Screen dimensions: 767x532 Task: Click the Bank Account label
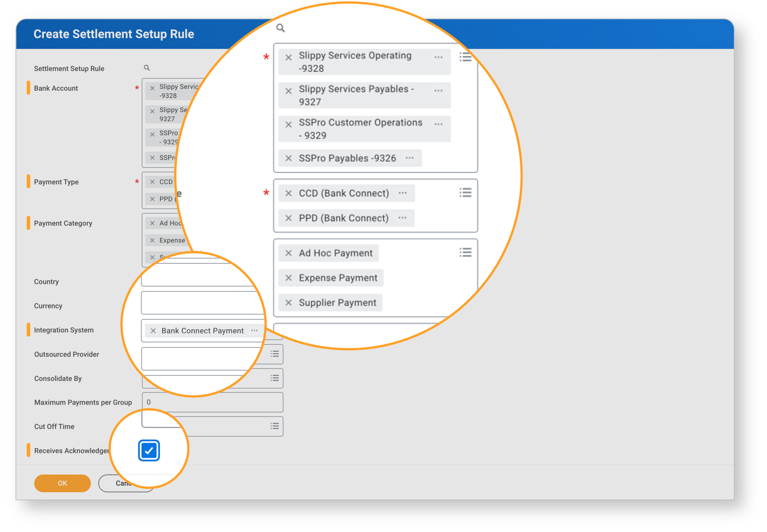point(56,88)
